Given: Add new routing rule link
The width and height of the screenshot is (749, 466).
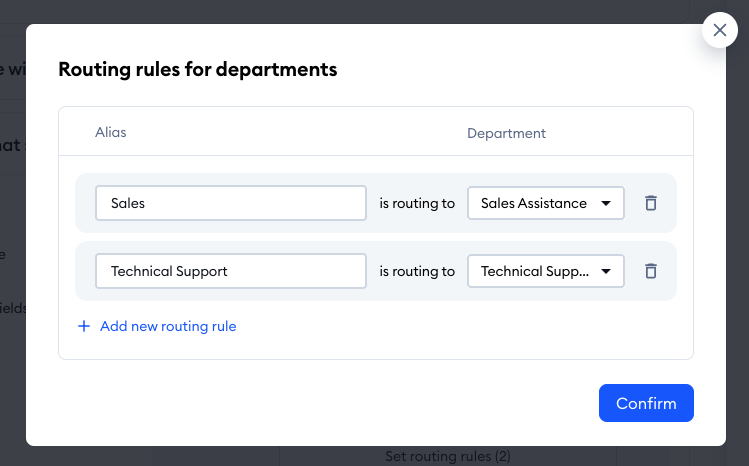Looking at the screenshot, I should tap(168, 326).
